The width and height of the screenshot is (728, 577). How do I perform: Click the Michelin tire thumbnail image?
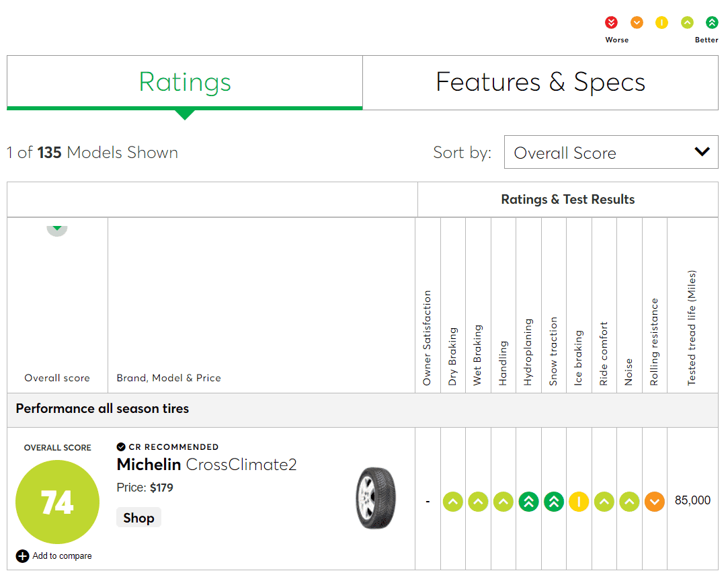[x=376, y=499]
